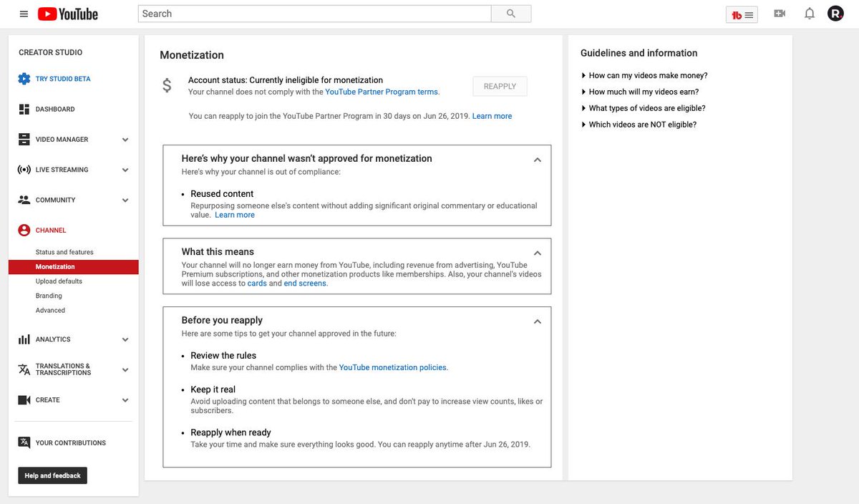Expand the Create section

(125, 400)
